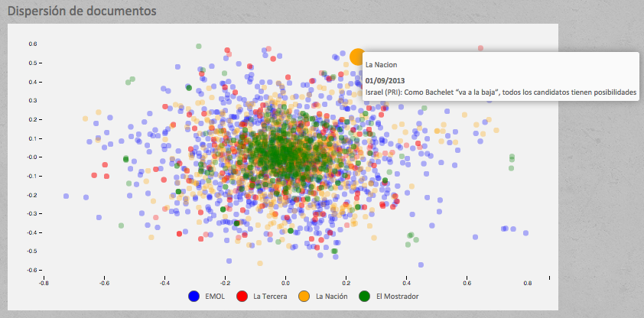This screenshot has width=644, height=318.
Task: Click the green El Mostrador legend circle
Action: [x=365, y=297]
